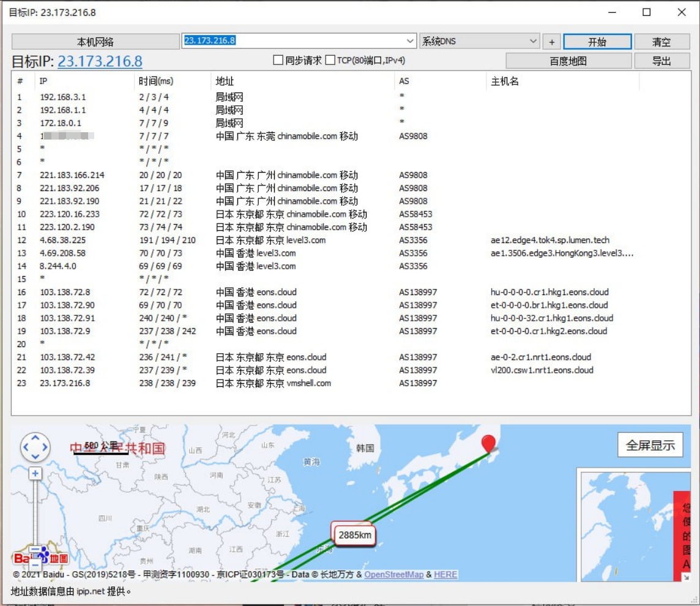Click the red destination pin on the map
700x606 pixels.
488,443
